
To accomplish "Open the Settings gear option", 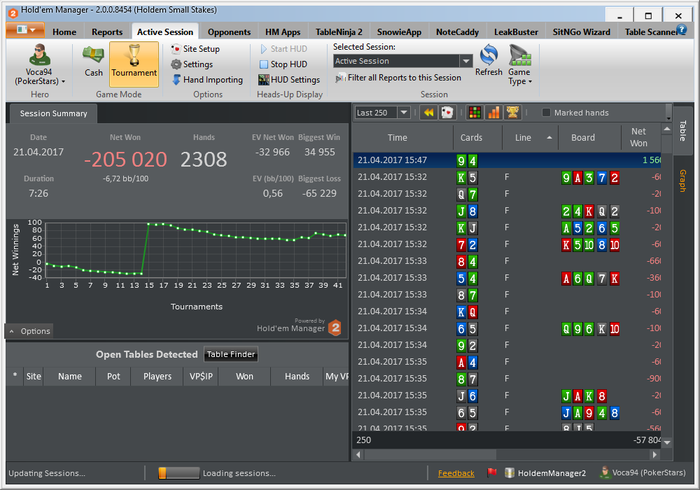I will click(192, 64).
